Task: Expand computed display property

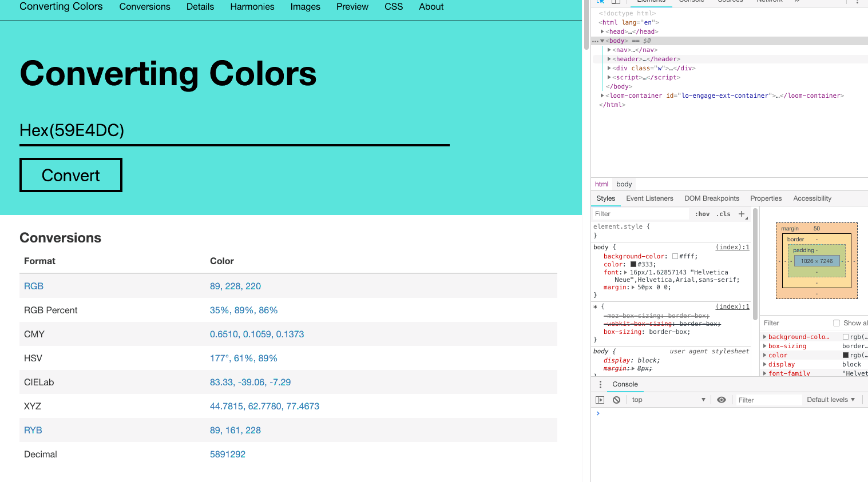Action: [x=765, y=365]
